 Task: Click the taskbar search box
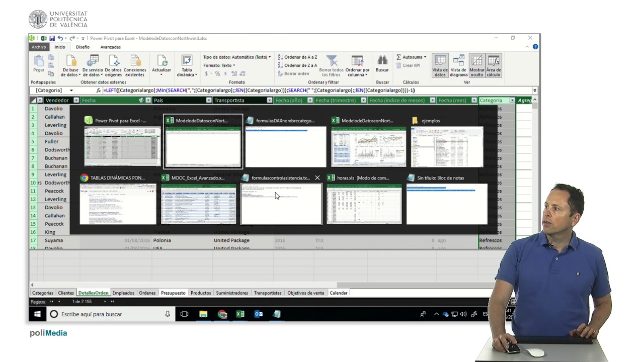(x=111, y=314)
